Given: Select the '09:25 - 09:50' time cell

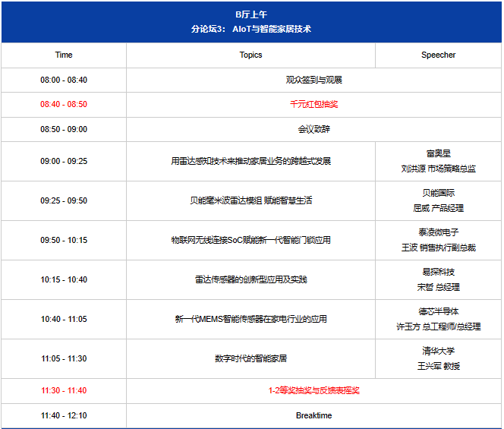Looking at the screenshot, I should pos(64,200).
